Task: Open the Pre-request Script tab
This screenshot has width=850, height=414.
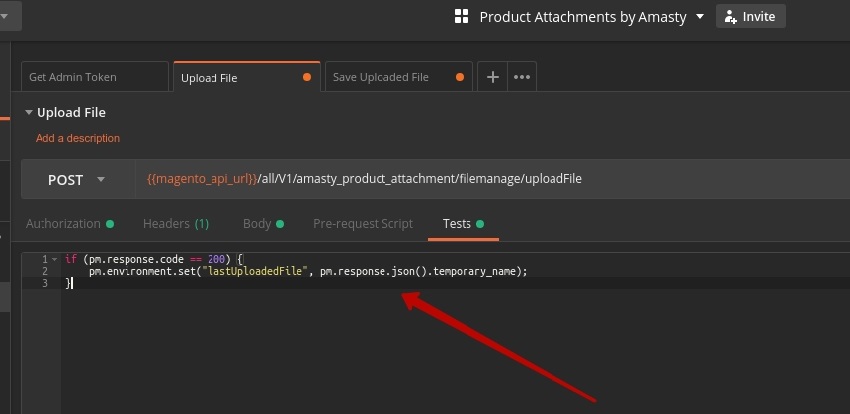Action: 362,224
